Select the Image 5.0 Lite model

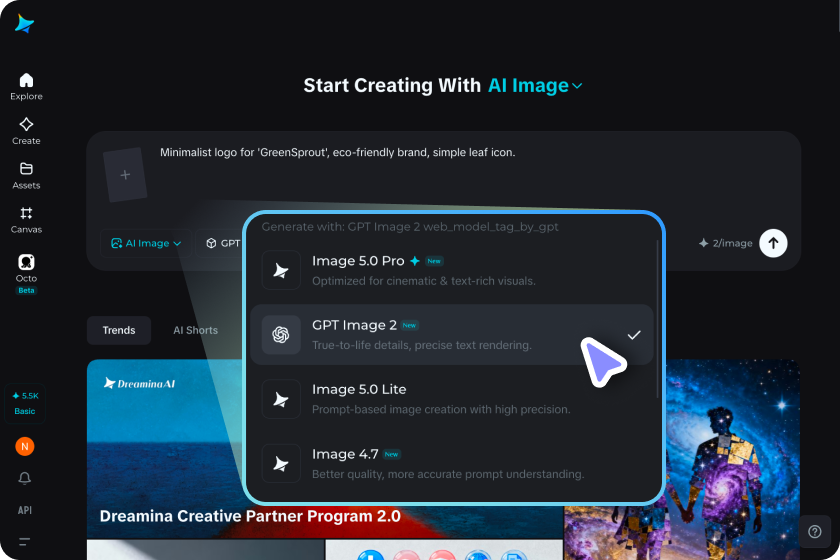point(452,399)
